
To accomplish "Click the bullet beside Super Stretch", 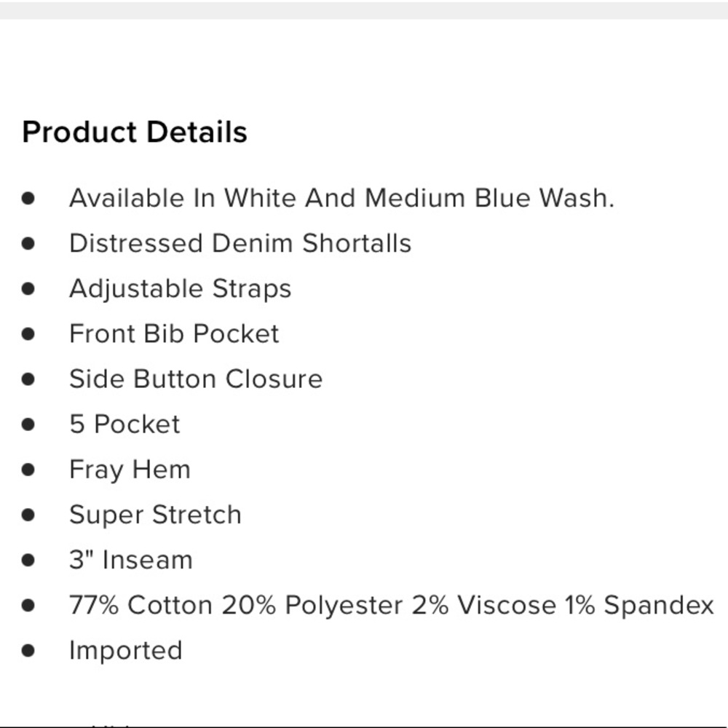I will [28, 515].
